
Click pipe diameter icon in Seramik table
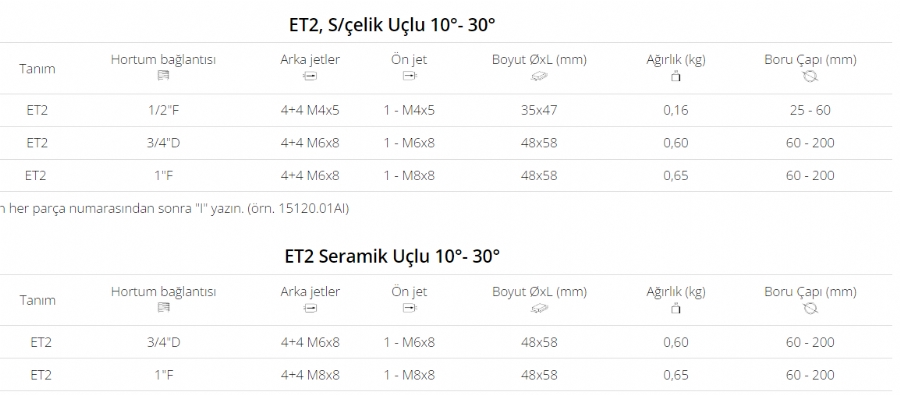810,308
